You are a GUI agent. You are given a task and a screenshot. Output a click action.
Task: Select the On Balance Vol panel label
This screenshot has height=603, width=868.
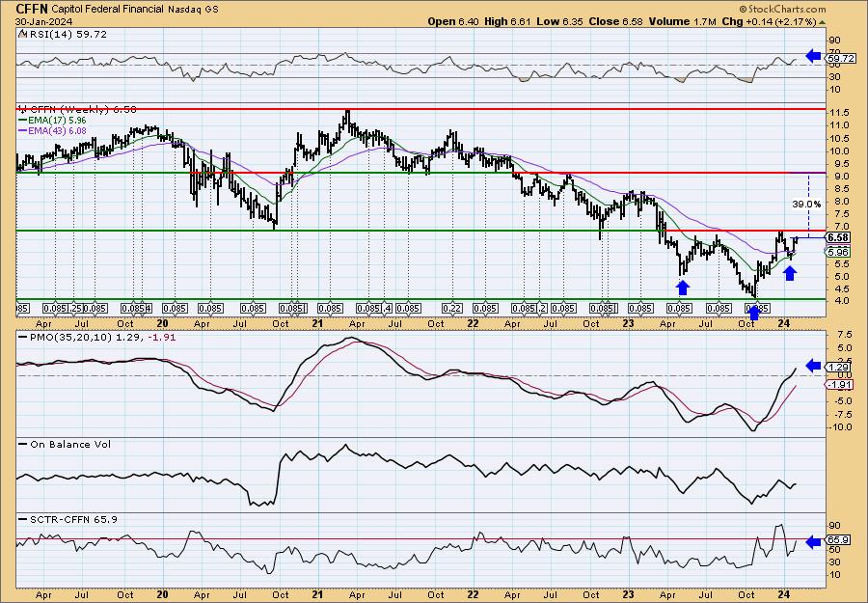(x=69, y=444)
